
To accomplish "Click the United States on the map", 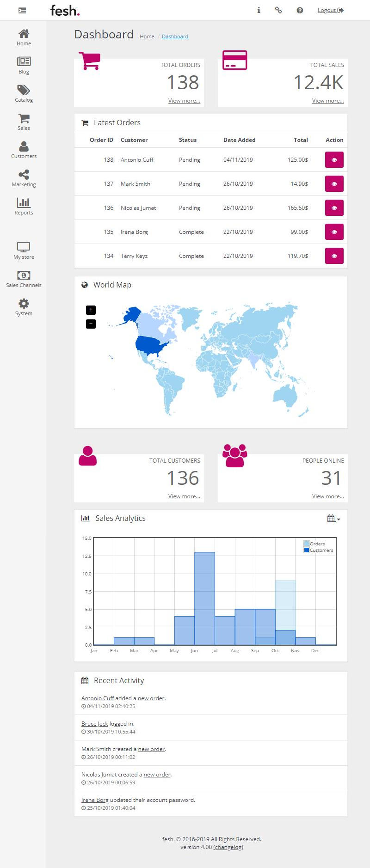I will click(x=152, y=345).
